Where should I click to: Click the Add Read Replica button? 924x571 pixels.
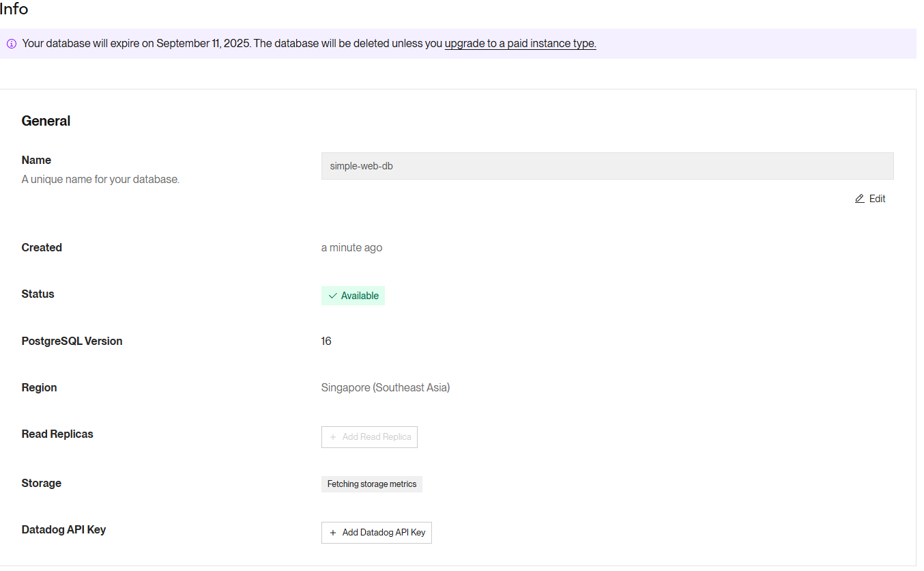pyautogui.click(x=369, y=436)
